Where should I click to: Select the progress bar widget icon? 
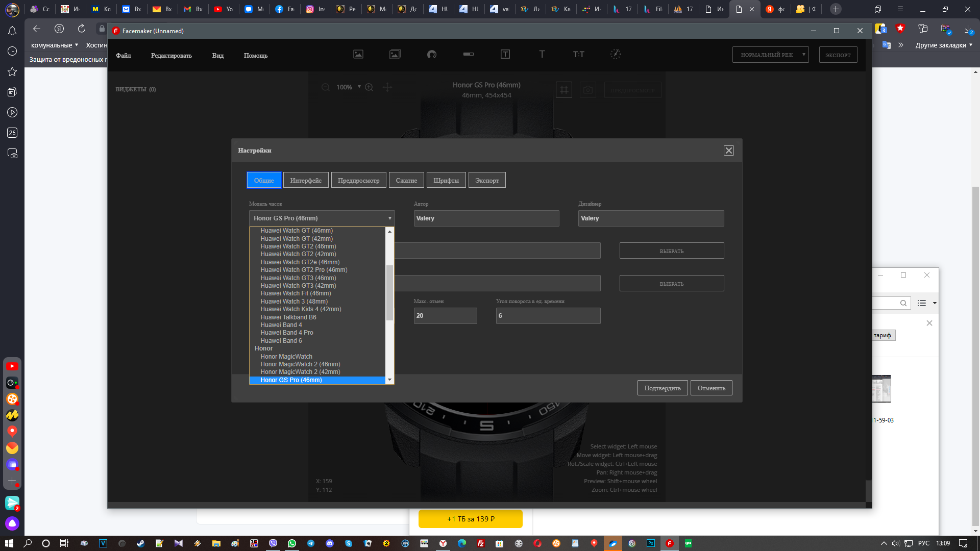[x=469, y=54]
